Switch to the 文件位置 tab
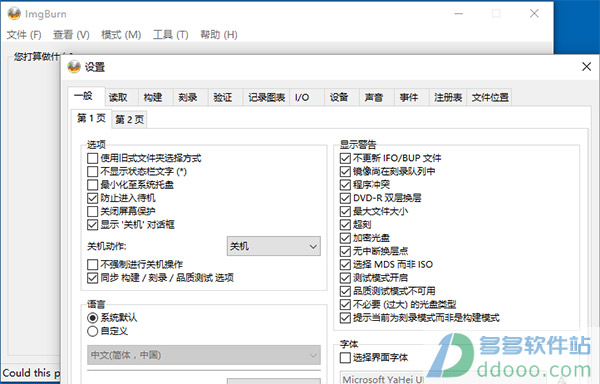 coord(490,98)
